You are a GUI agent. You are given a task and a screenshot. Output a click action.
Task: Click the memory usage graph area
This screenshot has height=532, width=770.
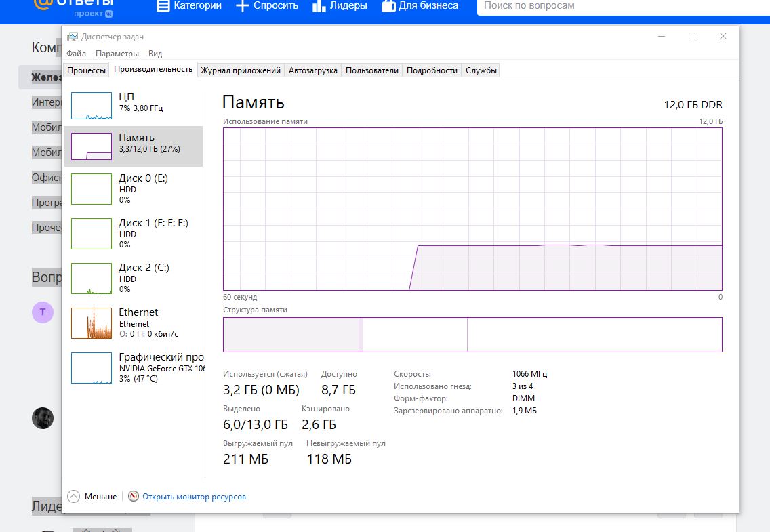(472, 209)
